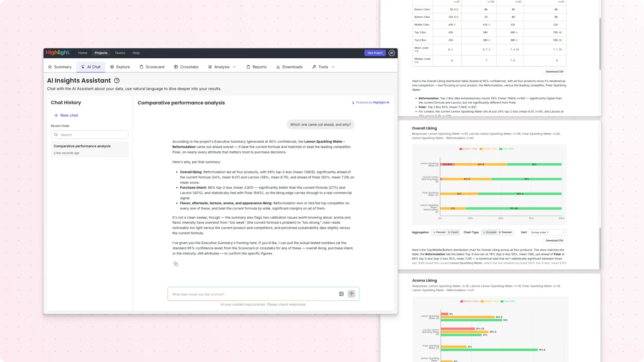Expand the Analysis dropdown tab
The width and height of the screenshot is (644, 362).
222,67
